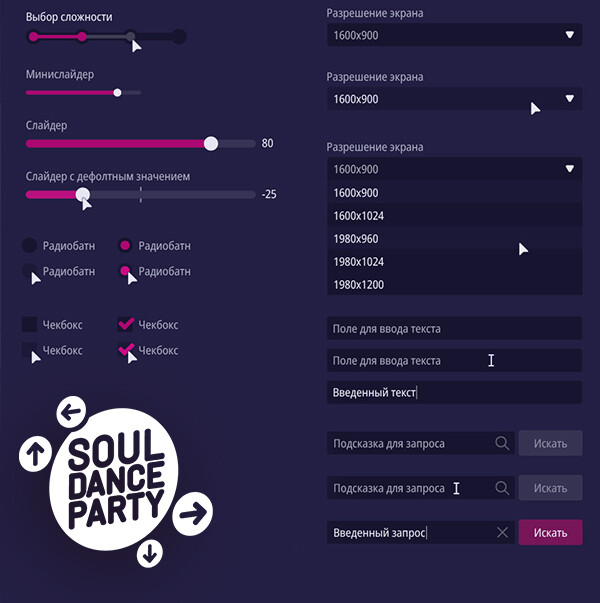This screenshot has width=600, height=603.
Task: Click the right arrow icon on the logo
Action: (192, 513)
